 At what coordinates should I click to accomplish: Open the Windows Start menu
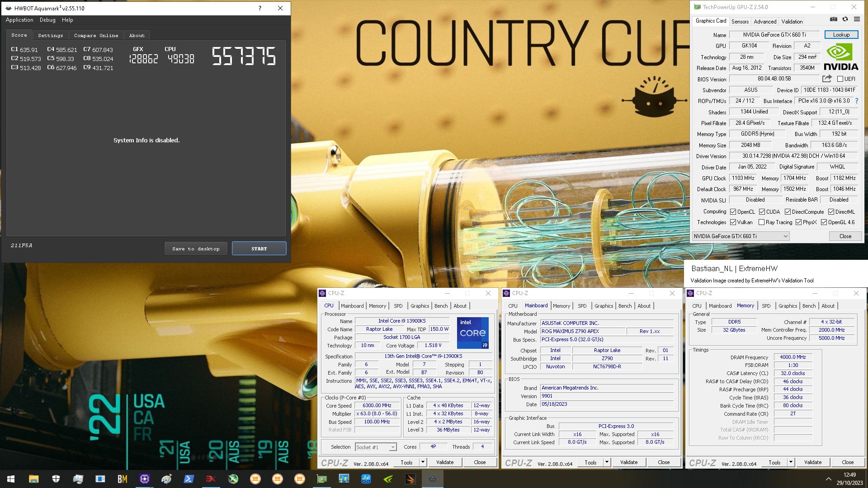click(x=11, y=479)
